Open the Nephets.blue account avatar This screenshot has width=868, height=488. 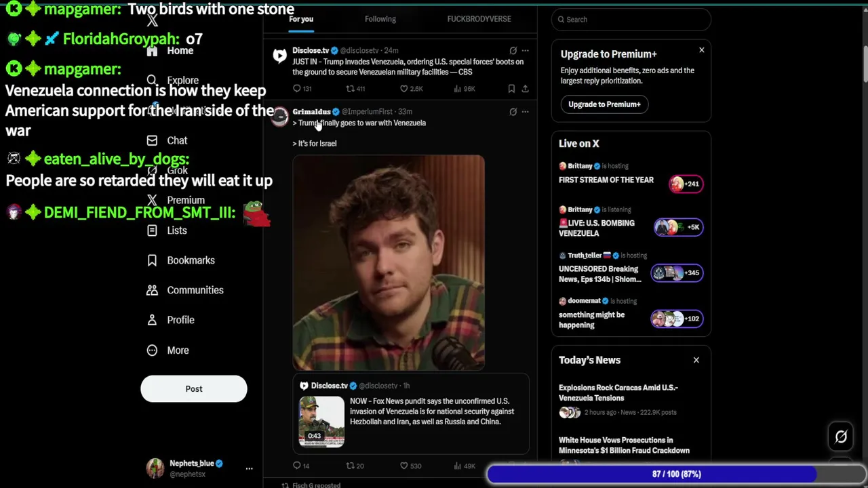click(x=155, y=468)
